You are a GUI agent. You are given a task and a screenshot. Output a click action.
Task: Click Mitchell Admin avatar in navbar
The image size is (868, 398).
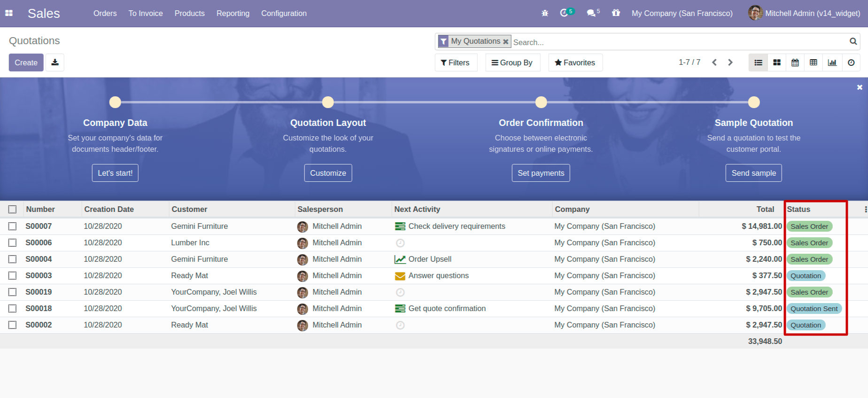[x=755, y=13]
